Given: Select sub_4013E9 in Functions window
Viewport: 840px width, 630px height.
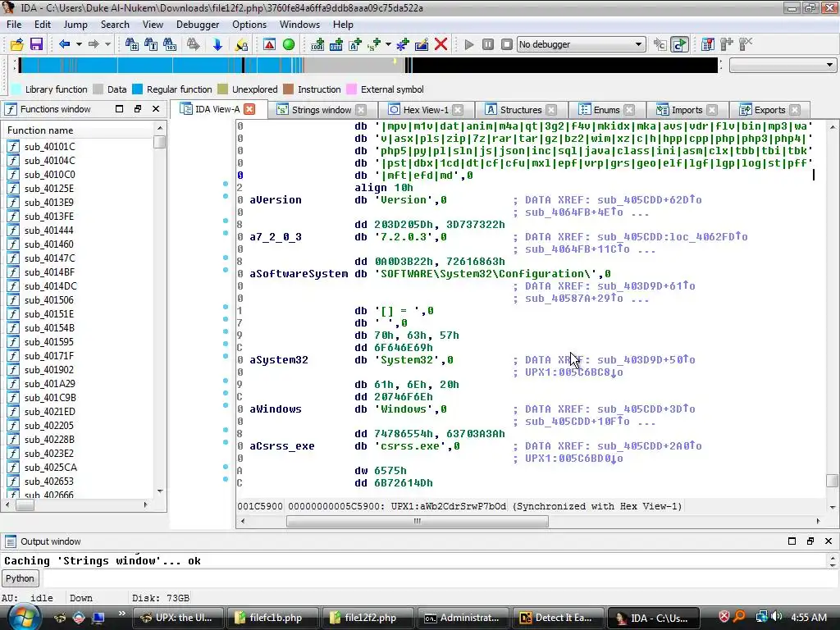Looking at the screenshot, I should (x=49, y=203).
